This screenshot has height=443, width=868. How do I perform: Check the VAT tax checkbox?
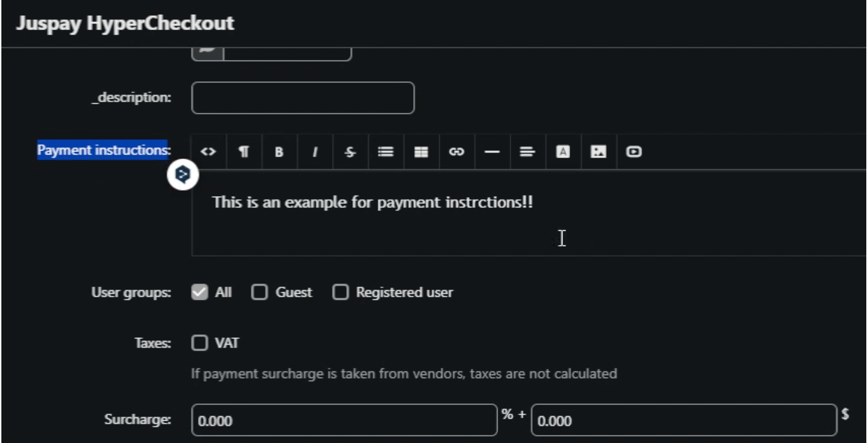[x=200, y=343]
